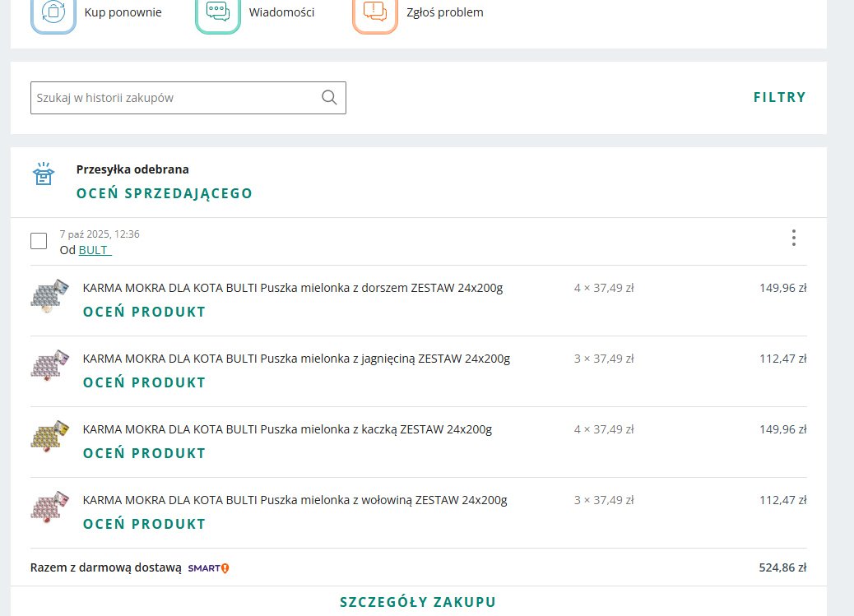Click the kaczką row price 149,96 zł
Image resolution: width=854 pixels, height=616 pixels.
pyautogui.click(x=782, y=430)
